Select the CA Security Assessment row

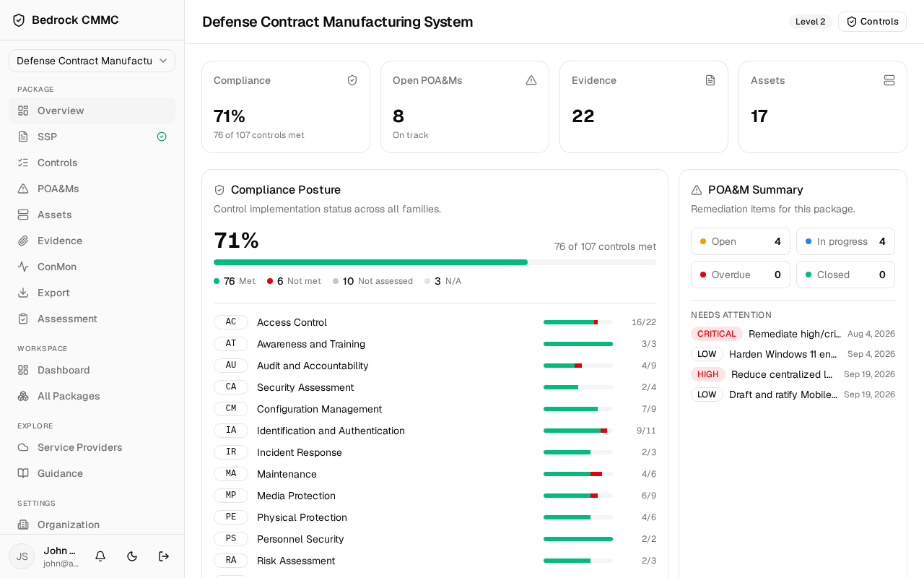coord(435,387)
